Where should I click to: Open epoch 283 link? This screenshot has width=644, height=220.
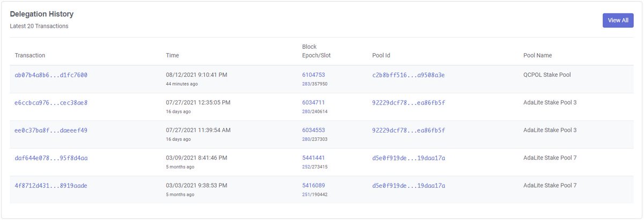pos(306,84)
